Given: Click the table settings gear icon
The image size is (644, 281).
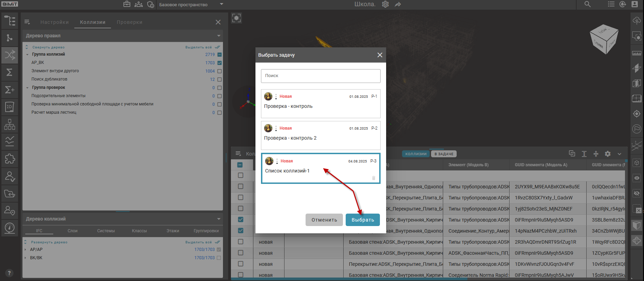Looking at the screenshot, I should click(x=608, y=154).
